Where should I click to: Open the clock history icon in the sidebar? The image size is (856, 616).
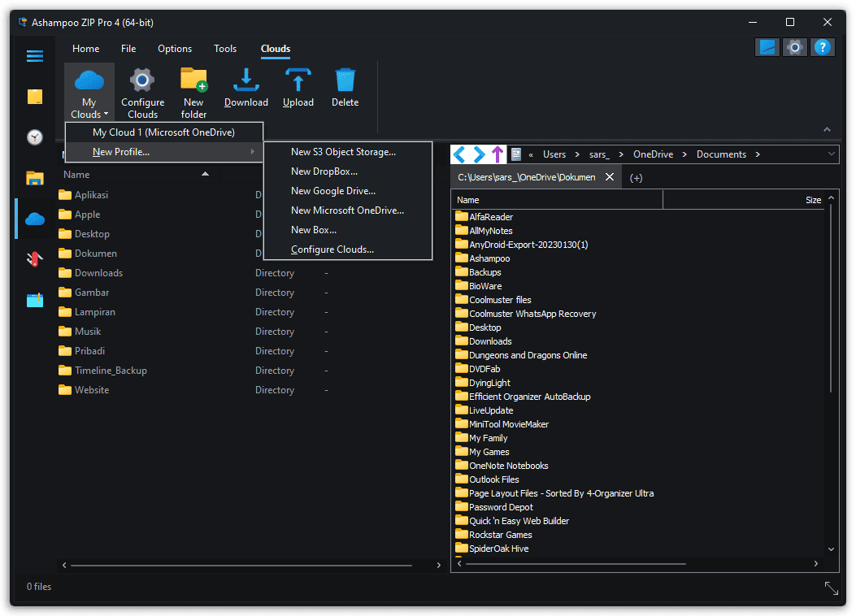click(x=35, y=137)
